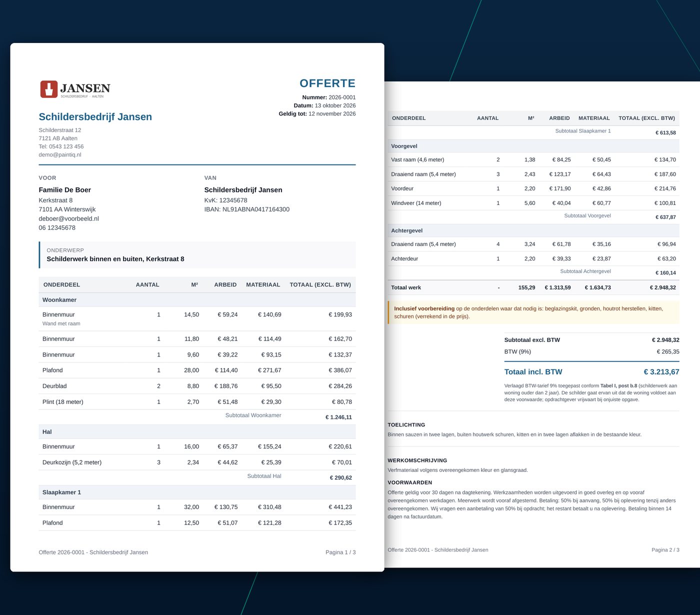Click the Slaapkamer 1 subtotal € 613,58
Image resolution: width=700 pixels, height=615 pixels.
665,132
